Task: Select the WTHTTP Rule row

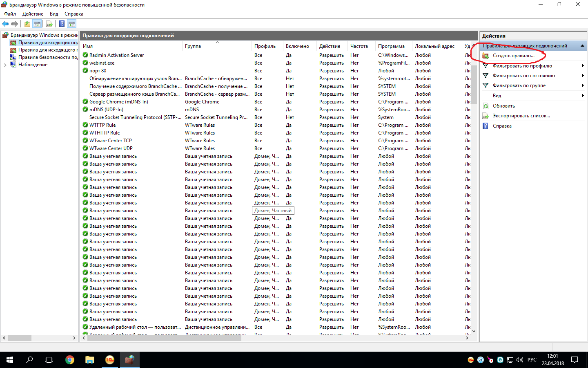Action: (x=276, y=133)
